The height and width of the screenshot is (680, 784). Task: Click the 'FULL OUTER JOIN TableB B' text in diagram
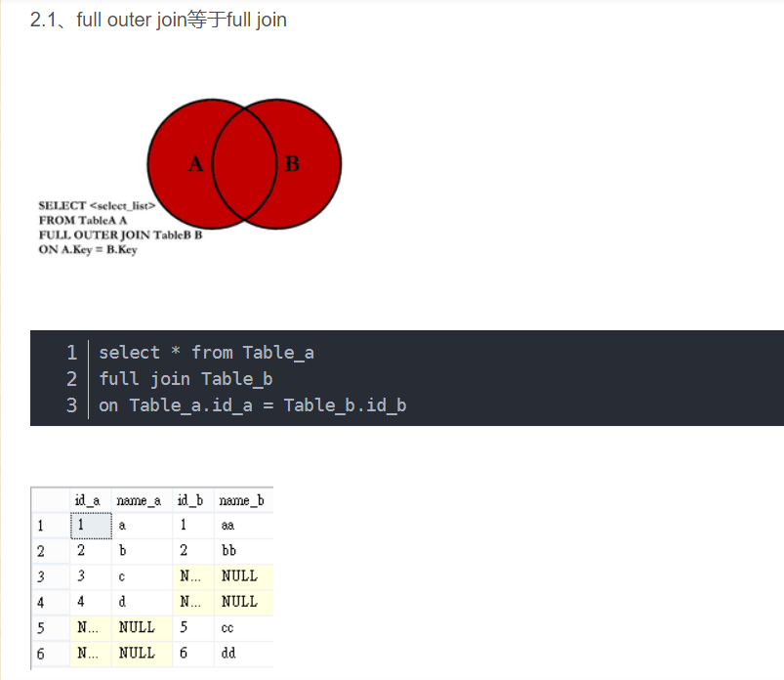click(x=120, y=234)
